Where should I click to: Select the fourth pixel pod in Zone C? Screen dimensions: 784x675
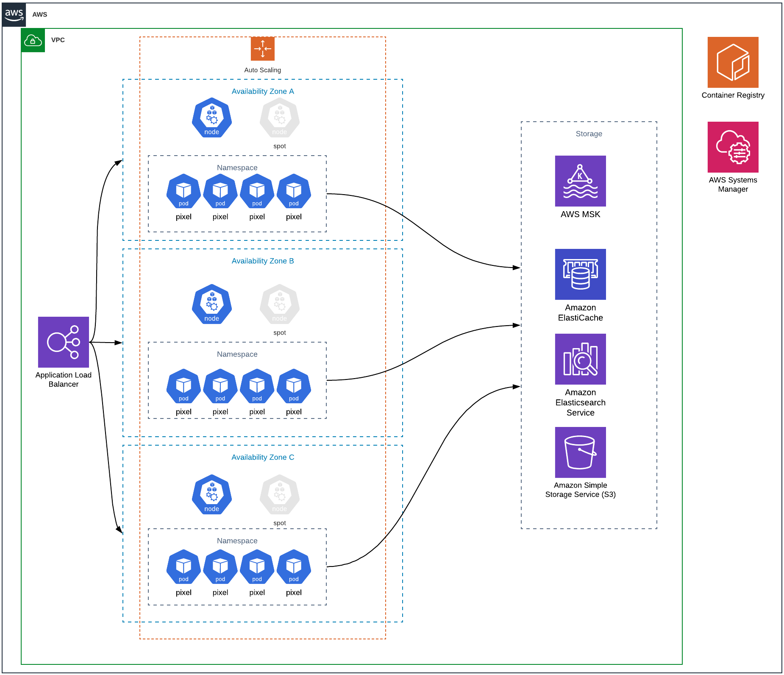pyautogui.click(x=294, y=567)
